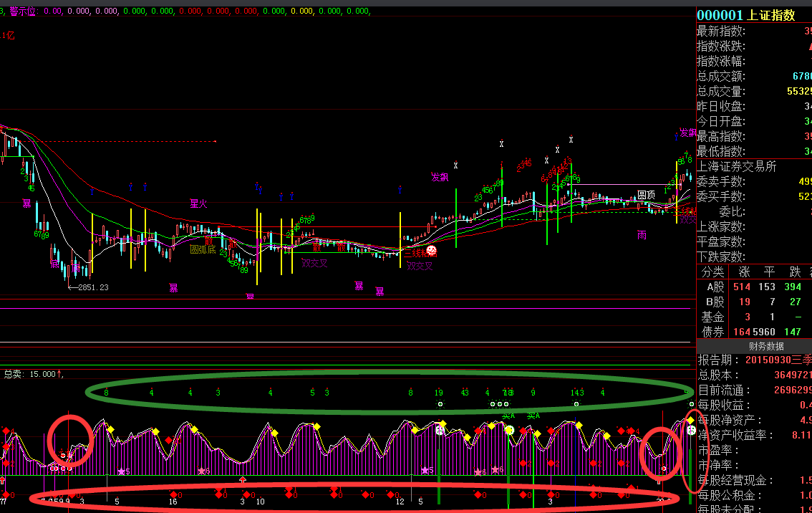Screen dimensions: 812x513
Task: Select the 圆弧底 pattern label
Action: pos(203,250)
